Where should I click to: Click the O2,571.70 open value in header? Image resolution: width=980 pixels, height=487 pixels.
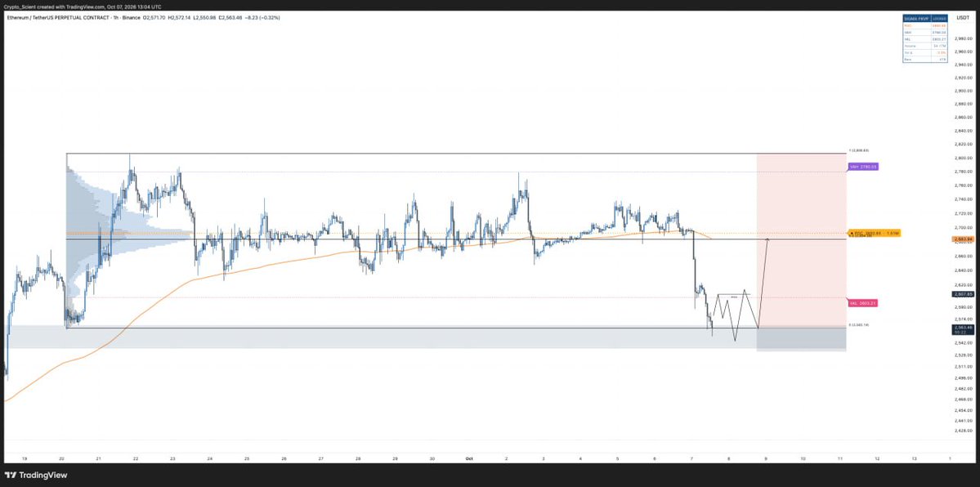coord(154,17)
